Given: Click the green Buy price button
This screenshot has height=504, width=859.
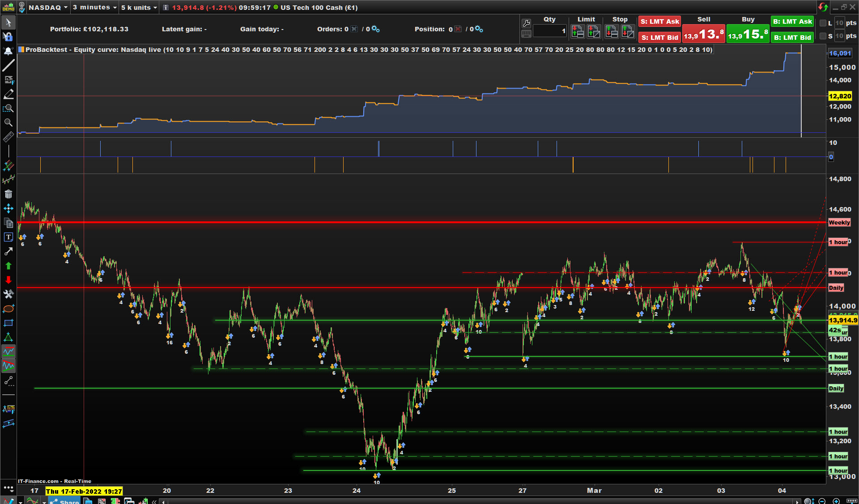Looking at the screenshot, I should coord(748,34).
